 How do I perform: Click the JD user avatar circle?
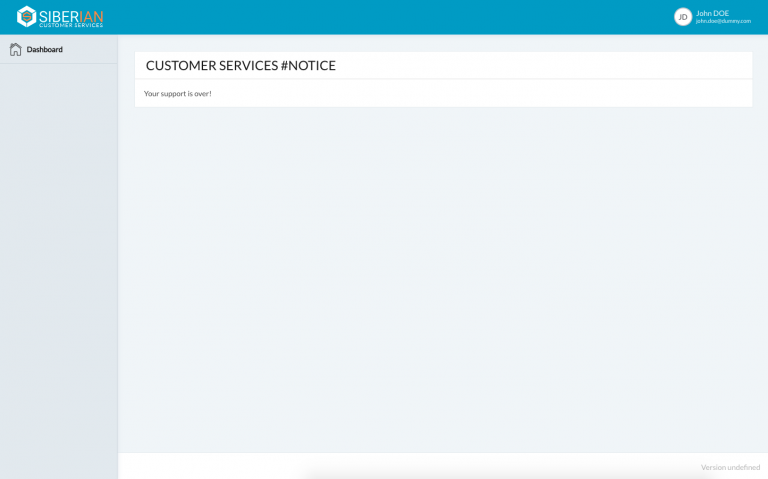(x=683, y=16)
